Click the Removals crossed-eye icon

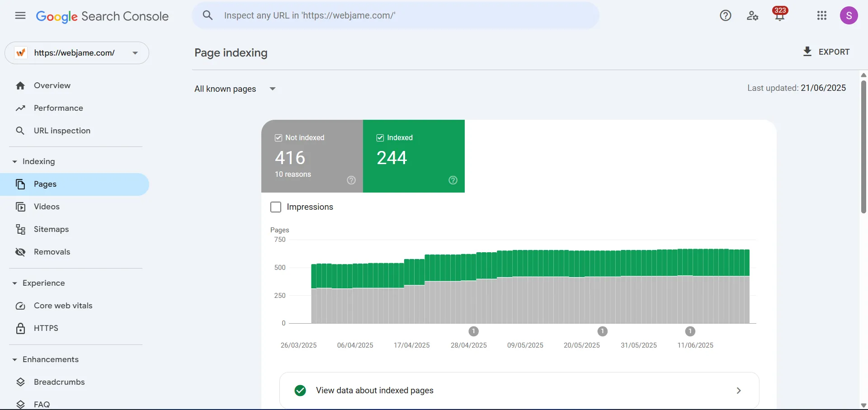tap(20, 252)
